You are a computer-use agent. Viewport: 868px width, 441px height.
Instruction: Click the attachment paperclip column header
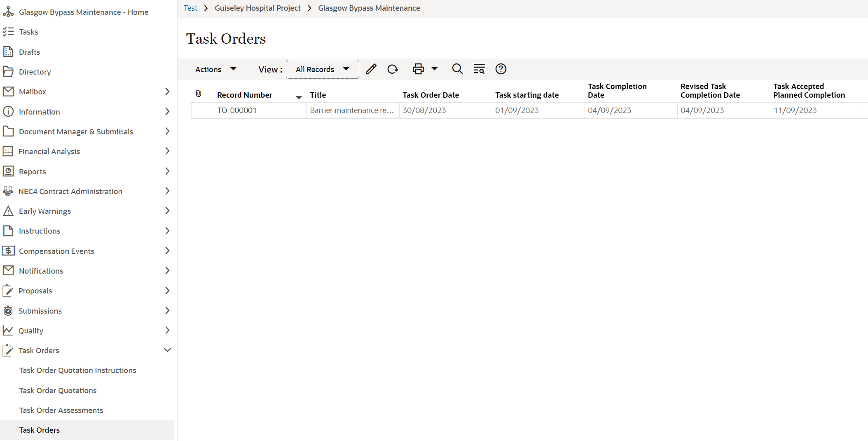(x=199, y=94)
